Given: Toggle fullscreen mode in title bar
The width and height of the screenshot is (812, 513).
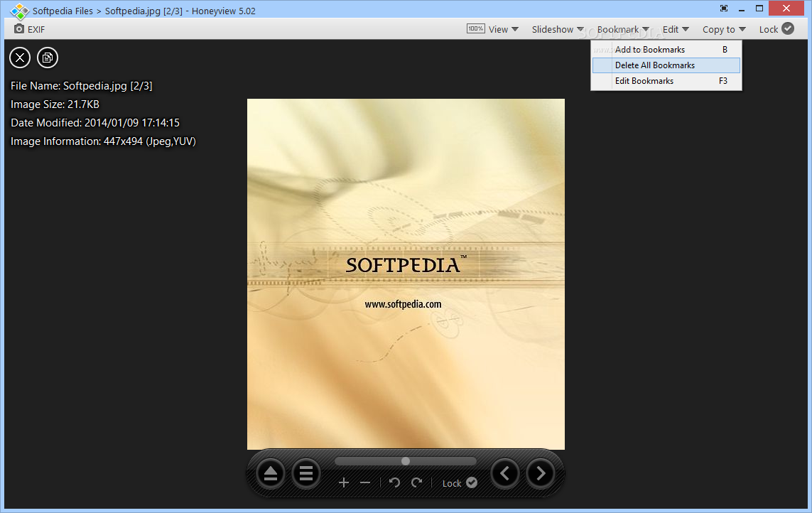Looking at the screenshot, I should 724,9.
